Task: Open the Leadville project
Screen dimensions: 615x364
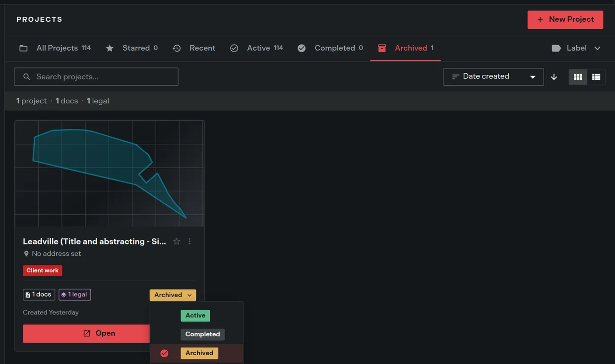Action: click(x=86, y=334)
